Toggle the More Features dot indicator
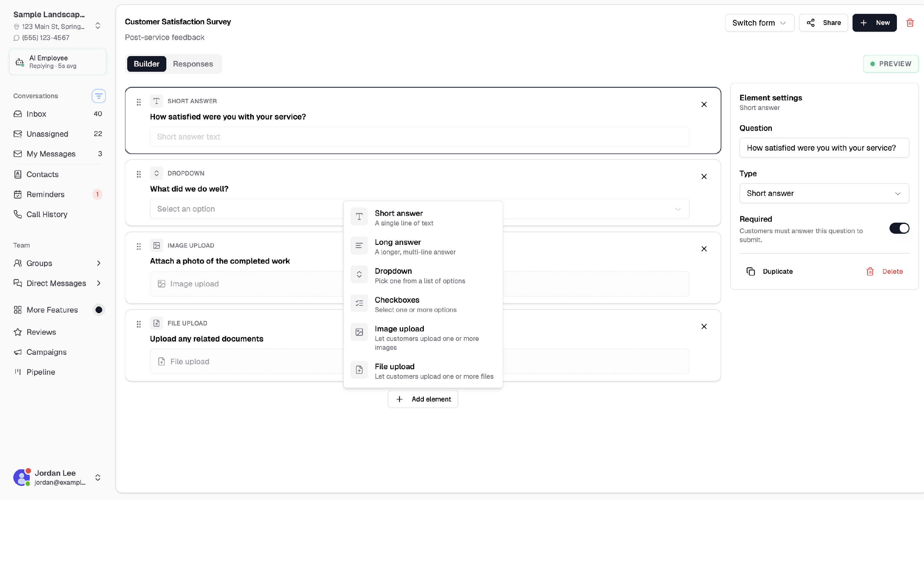 point(99,310)
